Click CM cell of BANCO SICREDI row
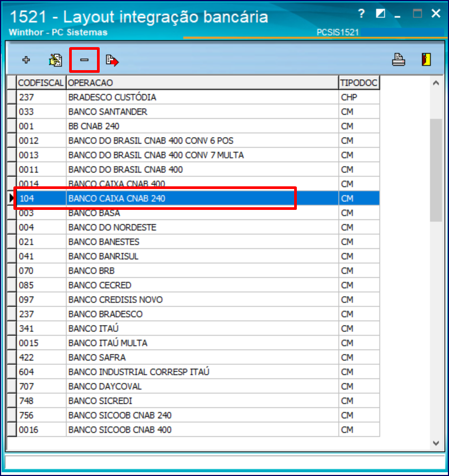 pos(359,401)
